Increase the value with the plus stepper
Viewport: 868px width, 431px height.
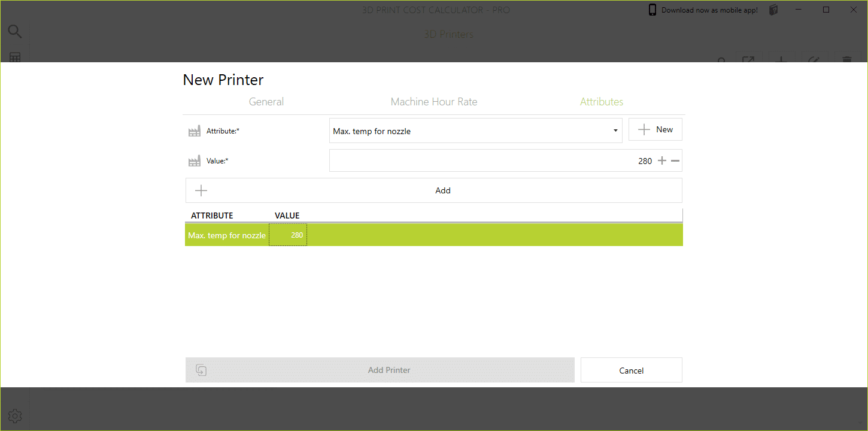[662, 160]
